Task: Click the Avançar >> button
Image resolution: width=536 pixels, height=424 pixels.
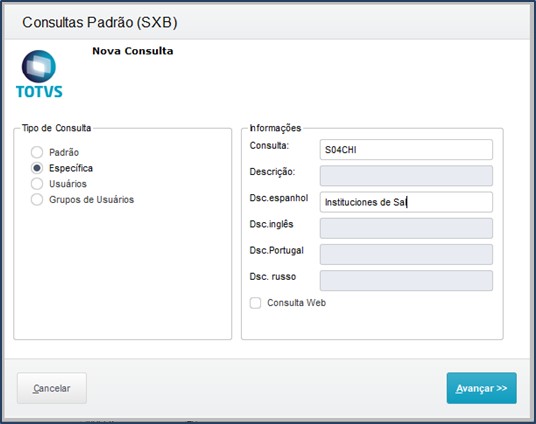Action: [x=481, y=388]
